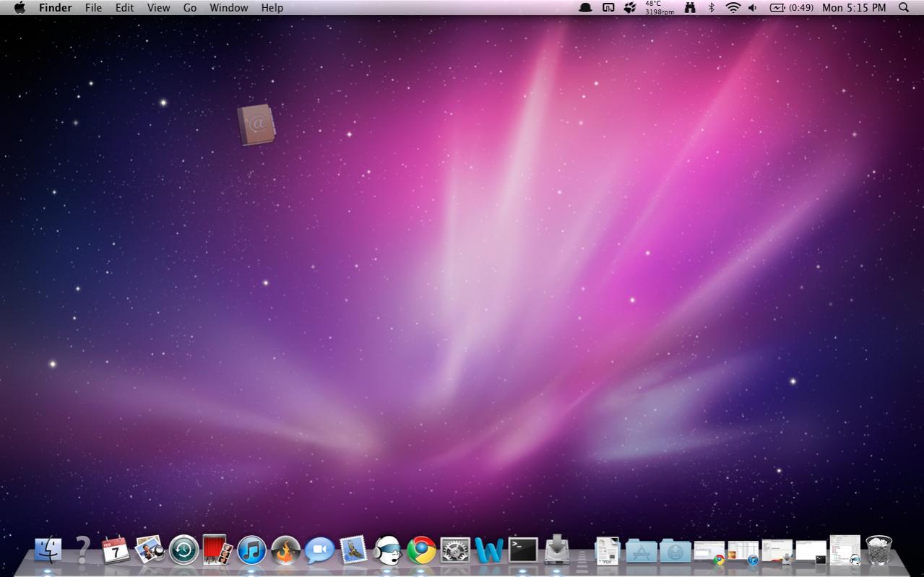Launch Photo Booth from the Dock
Screen dimensions: 924x577
point(217,550)
